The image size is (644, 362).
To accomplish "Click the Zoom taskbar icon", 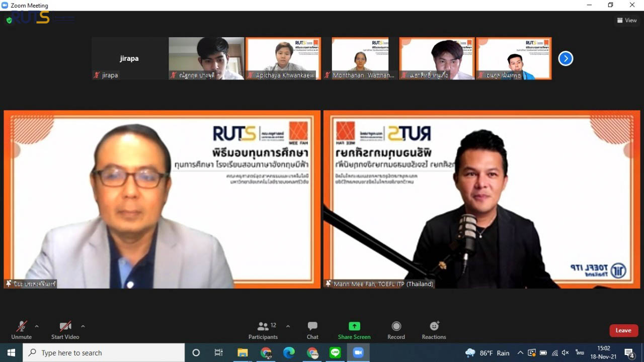I will point(358,352).
